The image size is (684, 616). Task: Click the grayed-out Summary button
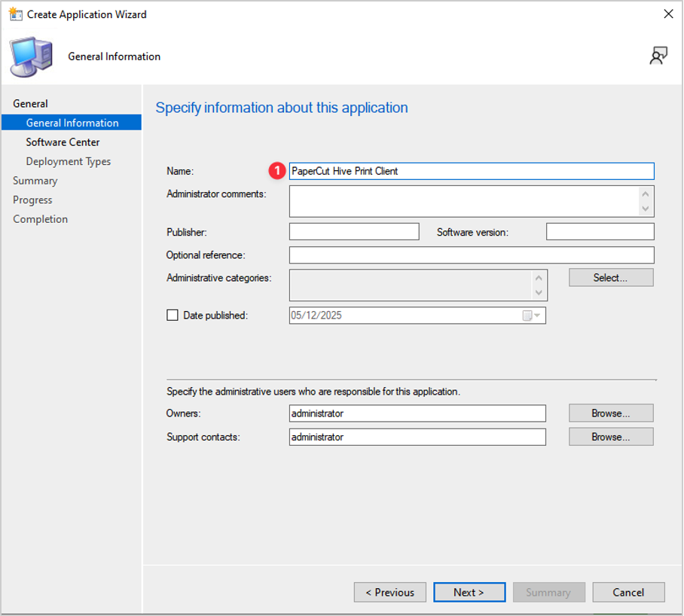coord(548,592)
